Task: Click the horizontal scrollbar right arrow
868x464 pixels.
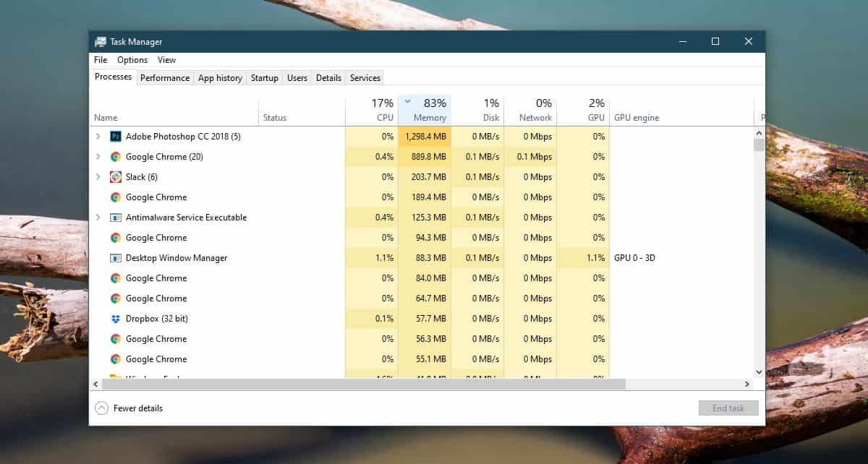Action: pyautogui.click(x=747, y=384)
